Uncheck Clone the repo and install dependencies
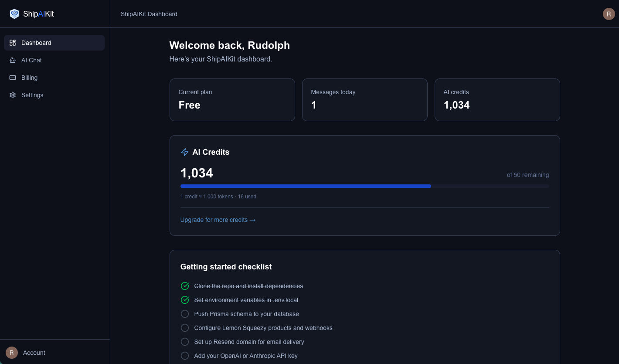This screenshot has height=364, width=619. 185,286
